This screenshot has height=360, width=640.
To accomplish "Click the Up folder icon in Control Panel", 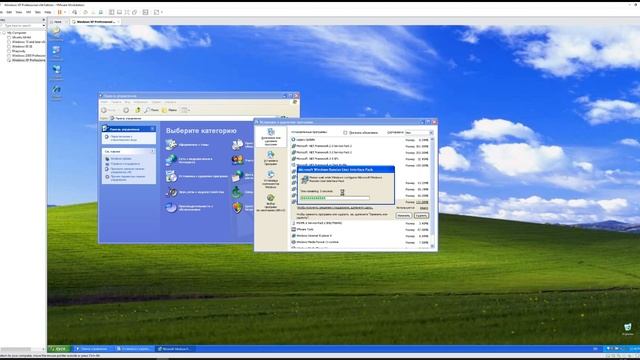I will coord(138,110).
